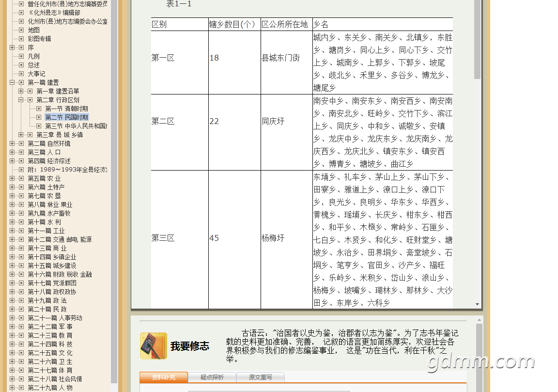Expand 第三章 县 城 乡镇 node
Viewport: 558px width, 392px height.
point(21,135)
